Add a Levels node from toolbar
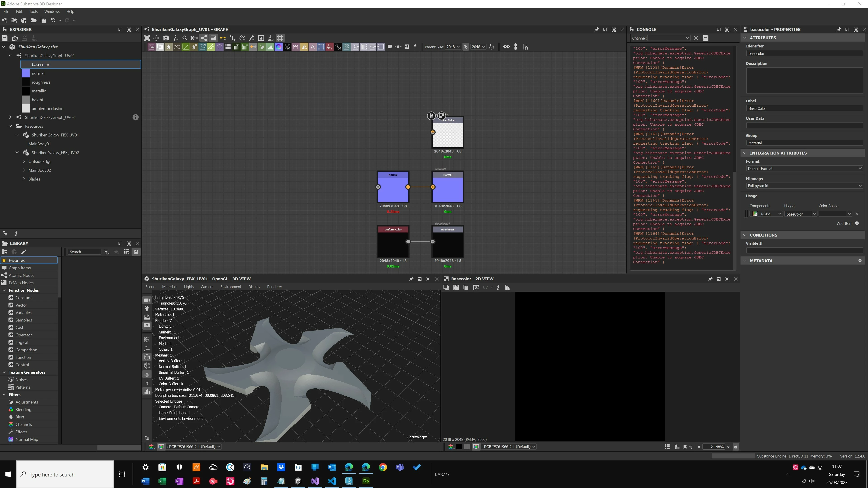Image resolution: width=868 pixels, height=488 pixels. (x=271, y=47)
